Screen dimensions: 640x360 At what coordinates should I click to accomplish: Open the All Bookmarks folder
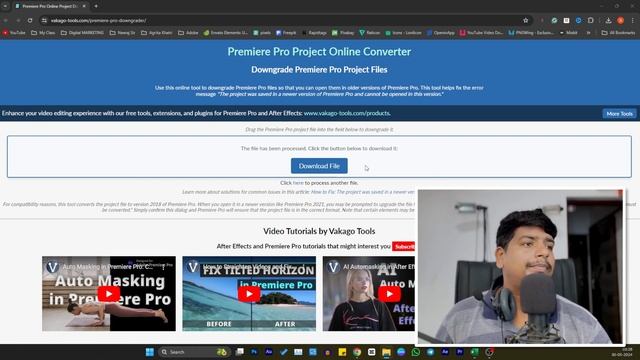[x=618, y=33]
